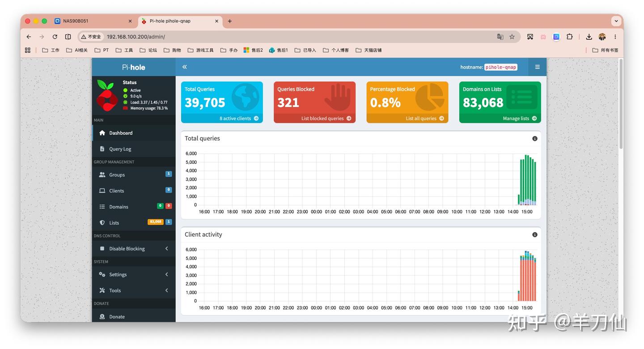Open the 售后2 bookmark
The width and height of the screenshot is (644, 349).
pyautogui.click(x=253, y=50)
